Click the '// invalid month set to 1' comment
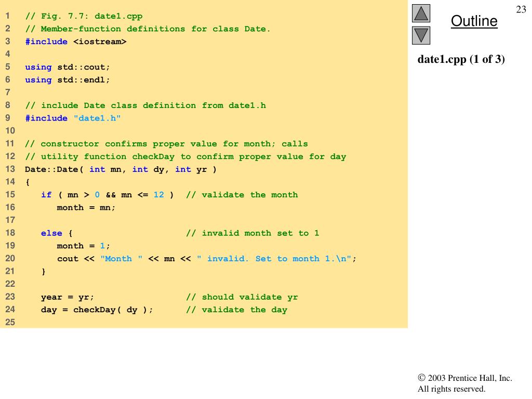This screenshot has height=399, width=532. tap(252, 233)
